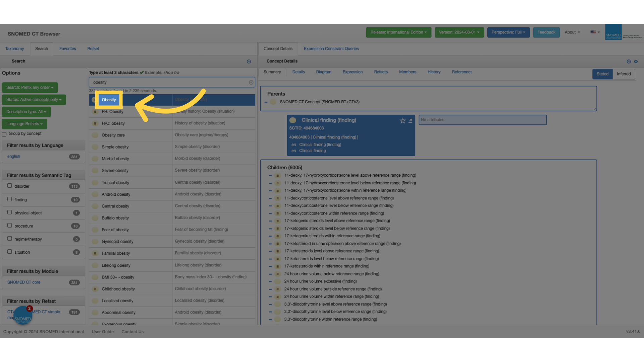This screenshot has height=362, width=644.
Task: Open Concept Details settings gear
Action: 636,61
